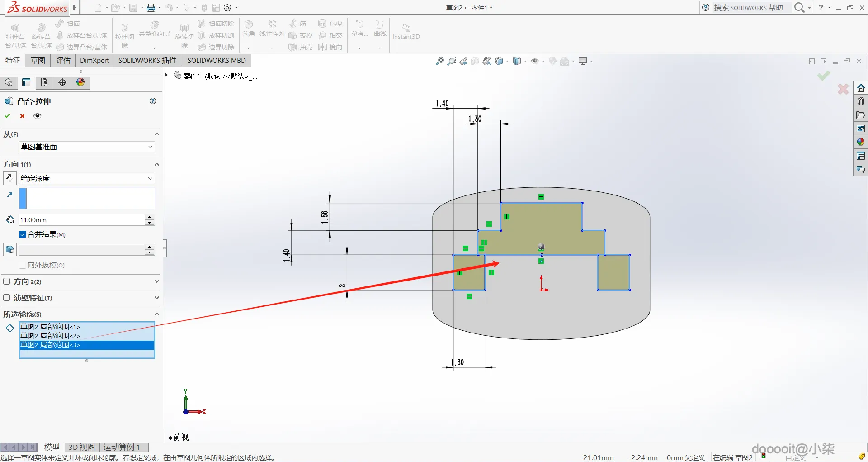Open the Custom Properties task pane

click(x=860, y=156)
